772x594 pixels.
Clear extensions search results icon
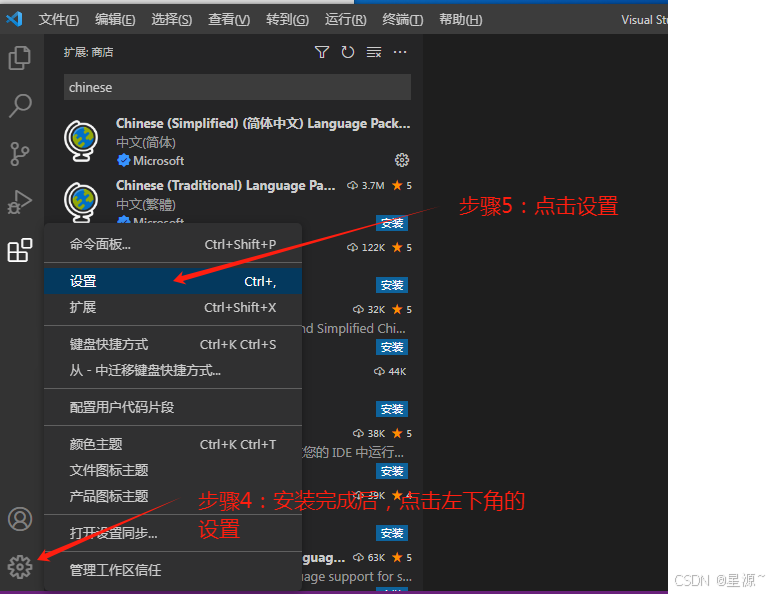tap(374, 52)
